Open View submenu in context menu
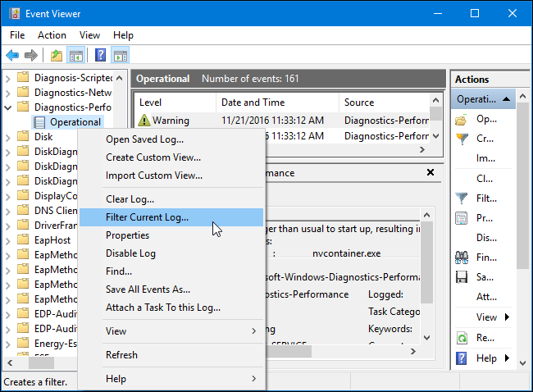Image resolution: width=533 pixels, height=392 pixels. coord(171,331)
